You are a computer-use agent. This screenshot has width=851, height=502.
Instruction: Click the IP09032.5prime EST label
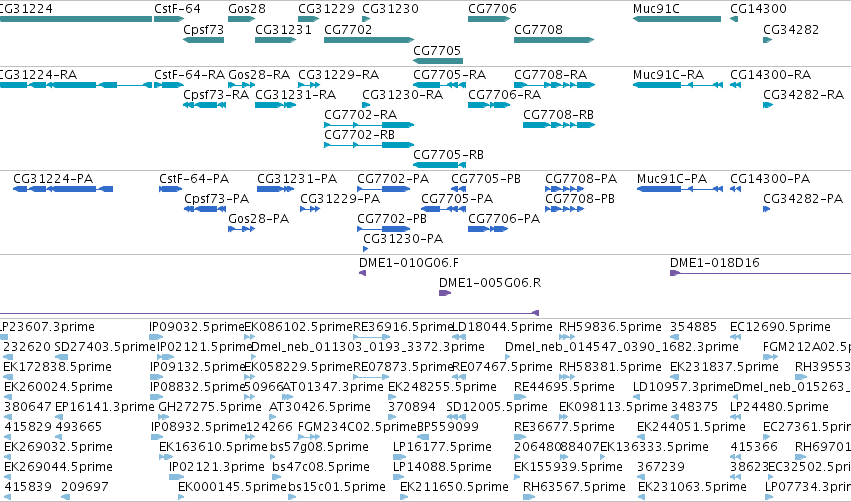coord(196,327)
